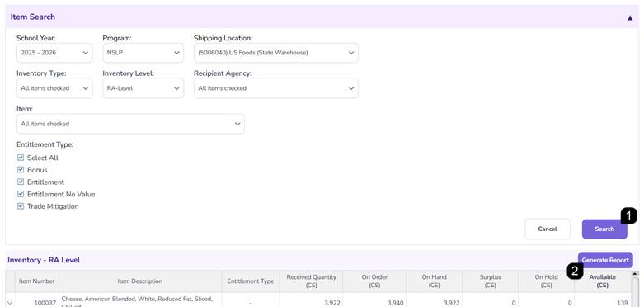
Task: Open the Inventory Level dropdown
Action: [x=143, y=88]
